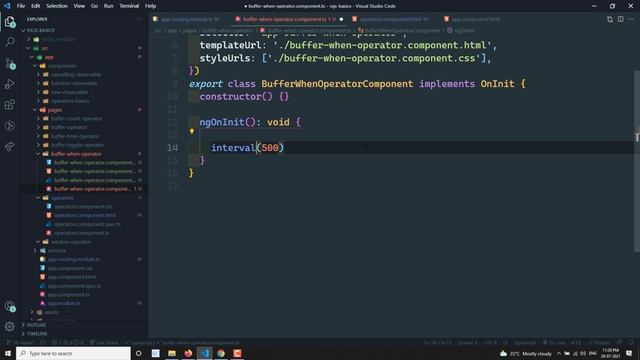Open the Go menu
Screen dimensions: 640x360
coord(94,6)
